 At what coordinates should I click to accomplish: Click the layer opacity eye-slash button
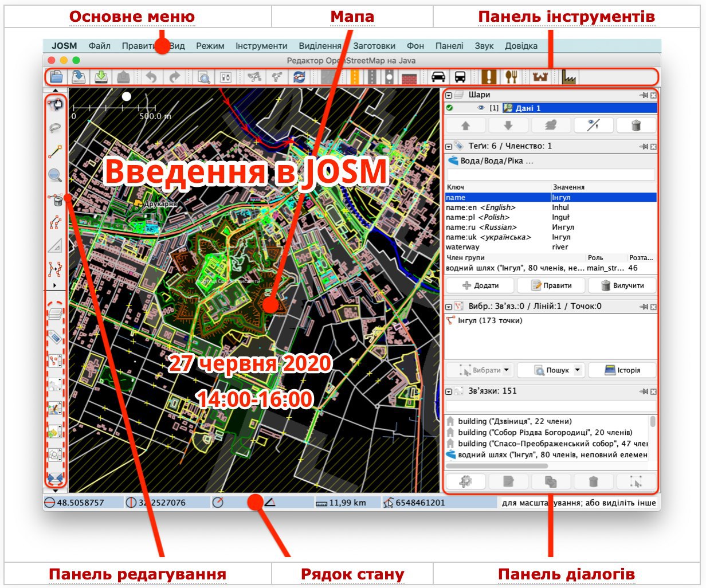tap(593, 125)
